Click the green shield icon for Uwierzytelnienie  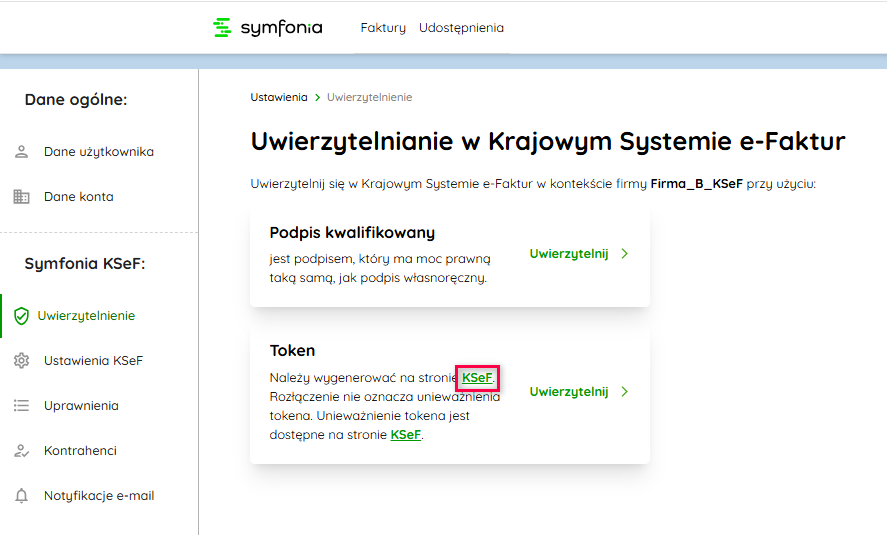pos(21,316)
